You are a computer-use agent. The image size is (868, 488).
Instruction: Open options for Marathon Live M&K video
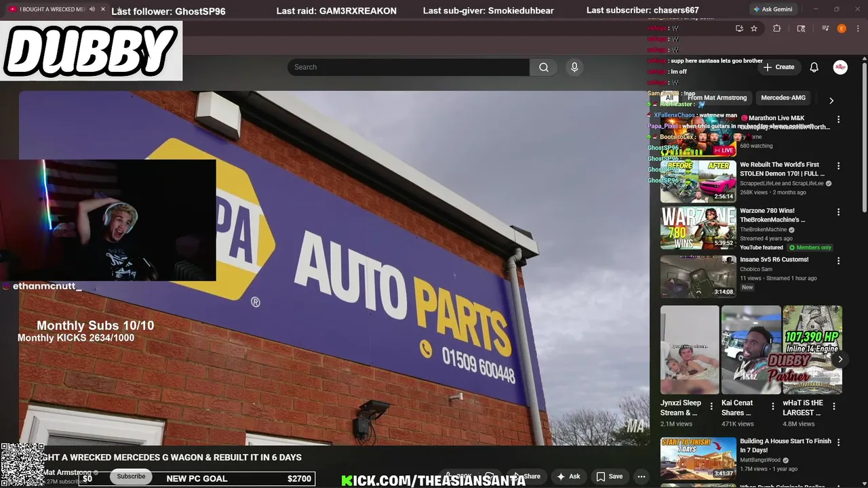coord(838,119)
